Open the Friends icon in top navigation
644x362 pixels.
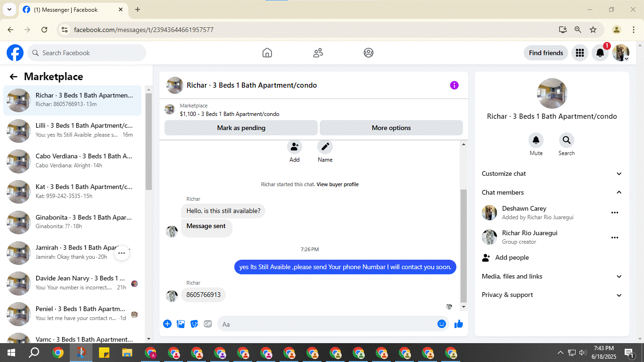coord(318,53)
